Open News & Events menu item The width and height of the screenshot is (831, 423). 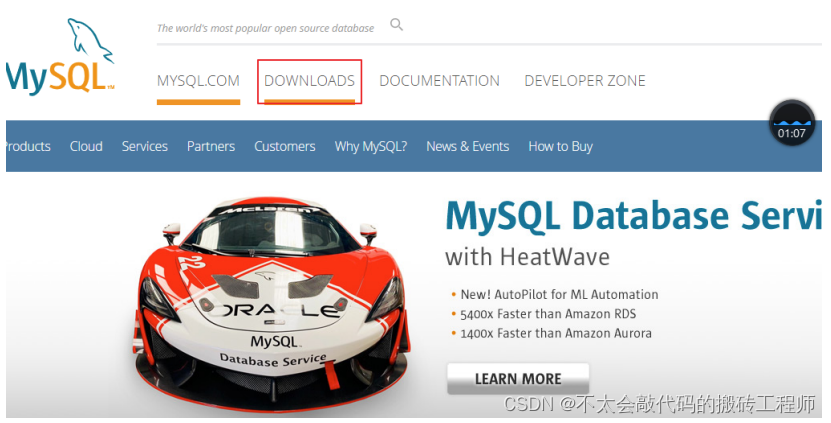coord(467,146)
